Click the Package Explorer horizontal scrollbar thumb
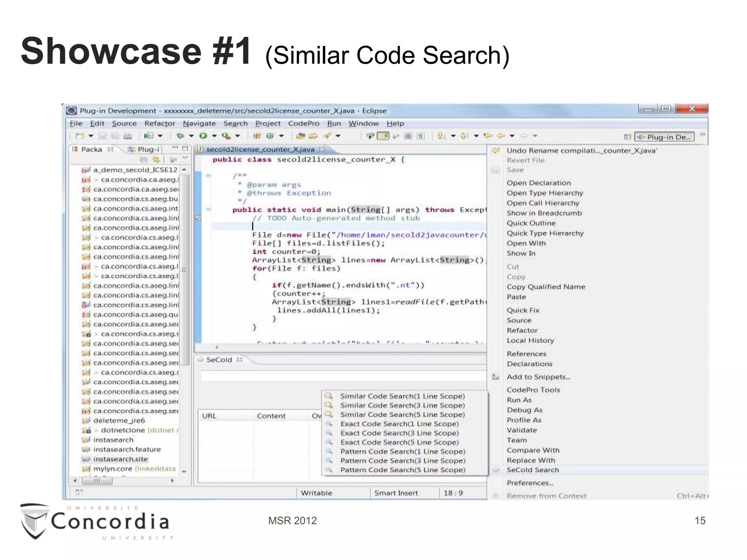The image size is (747, 560). (x=97, y=481)
